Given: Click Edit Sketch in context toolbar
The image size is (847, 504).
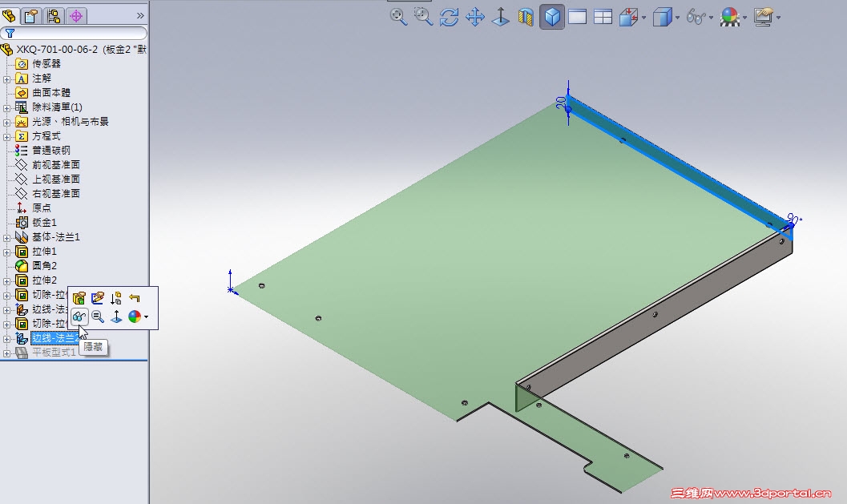Looking at the screenshot, I should [98, 298].
